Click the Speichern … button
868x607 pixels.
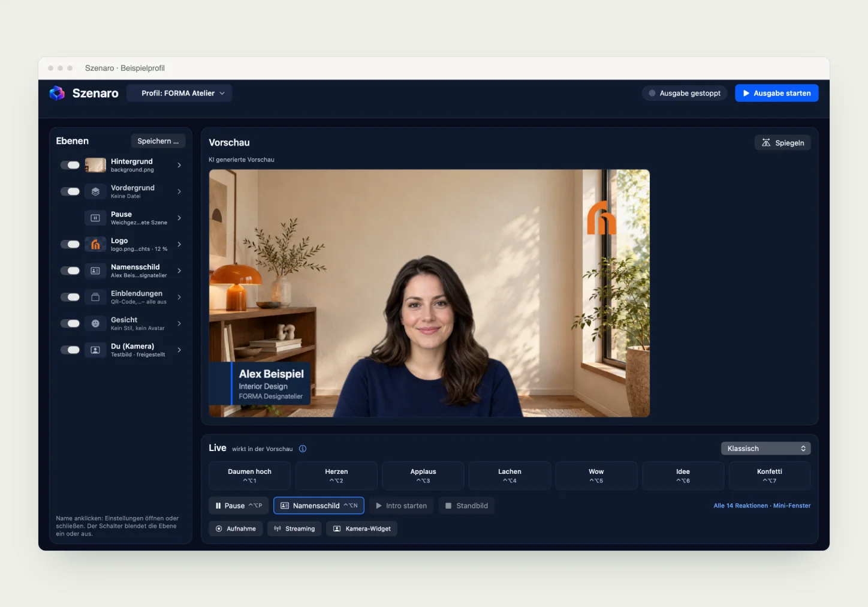pyautogui.click(x=158, y=141)
